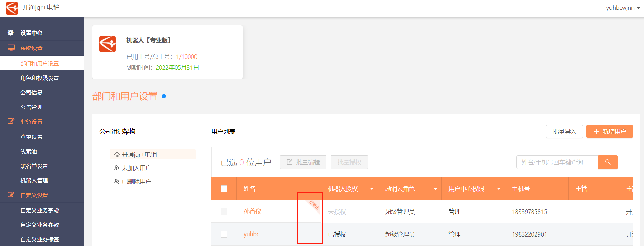Collapse the 业务设置 sidebar section
The image size is (644, 246).
[42, 121]
